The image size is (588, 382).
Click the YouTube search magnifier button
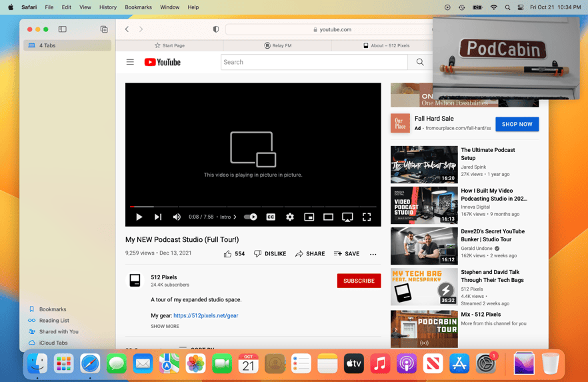420,62
